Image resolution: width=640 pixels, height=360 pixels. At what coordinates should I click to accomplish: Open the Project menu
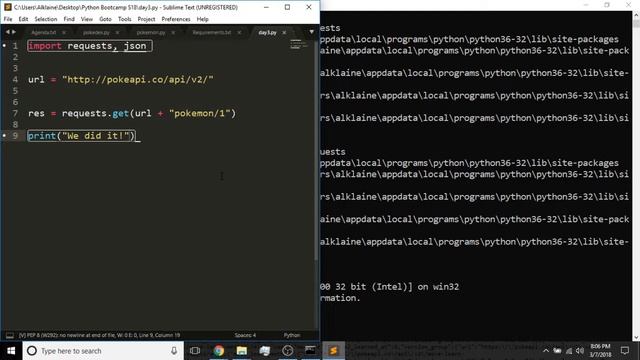[146, 19]
